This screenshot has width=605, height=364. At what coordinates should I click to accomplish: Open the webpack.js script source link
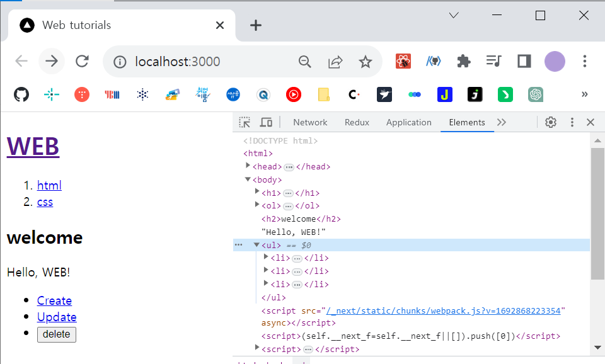(443, 311)
